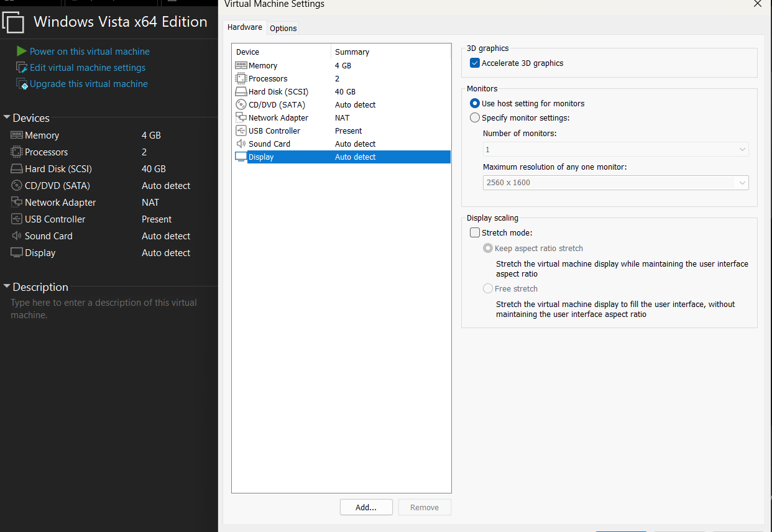Click the Sound Card icon in the sidebar Devices panel

click(x=16, y=236)
